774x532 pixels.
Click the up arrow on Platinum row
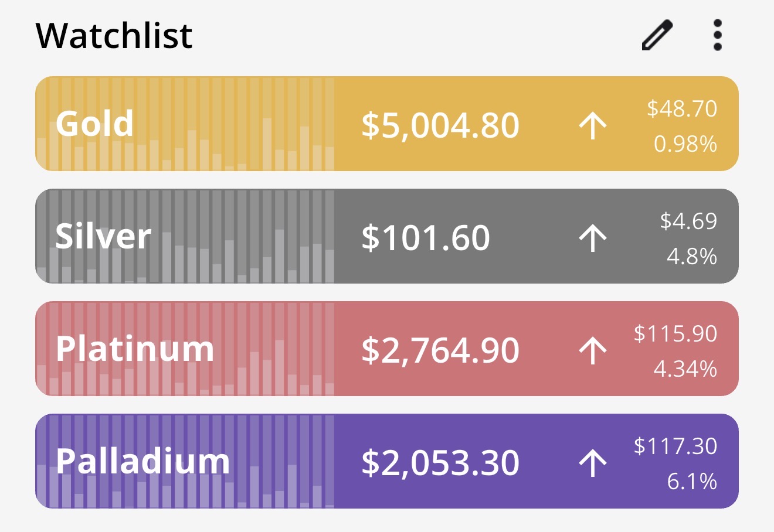point(593,350)
